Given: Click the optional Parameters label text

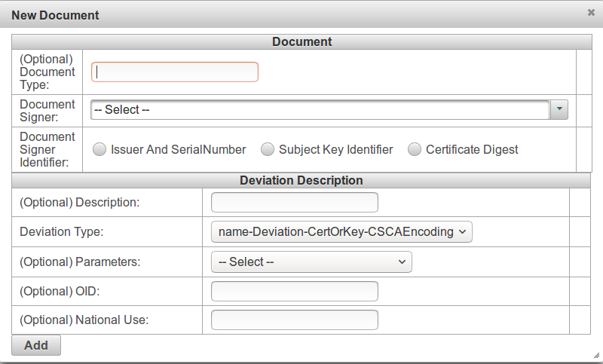Looking at the screenshot, I should pyautogui.click(x=79, y=262).
